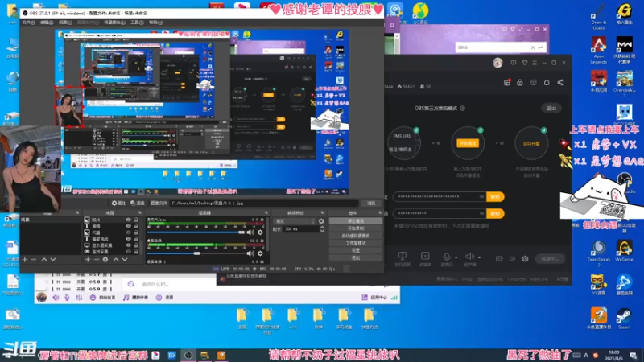Mute the top mixer track speaker
This screenshot has height=362, width=644.
point(250,232)
